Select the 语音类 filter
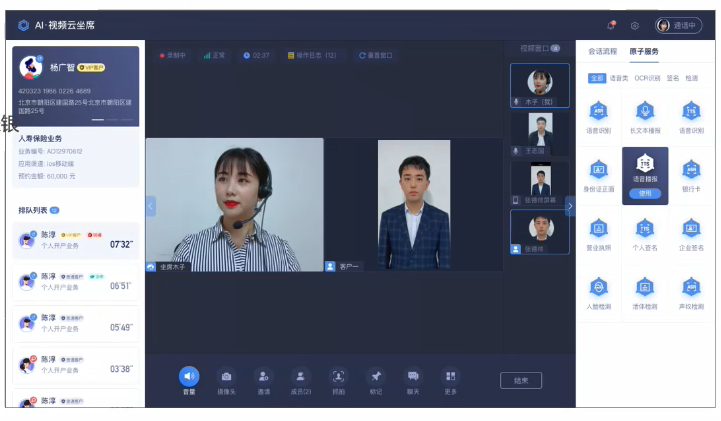This screenshot has height=421, width=721. 619,78
